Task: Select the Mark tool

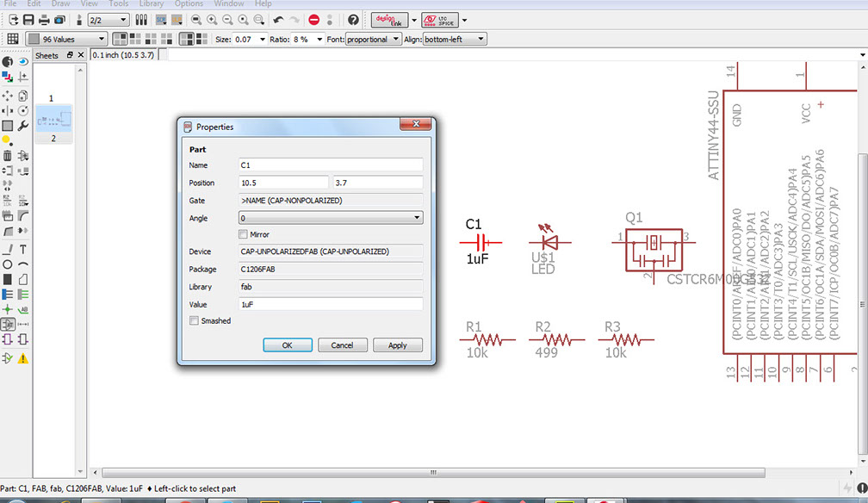Action: point(22,77)
